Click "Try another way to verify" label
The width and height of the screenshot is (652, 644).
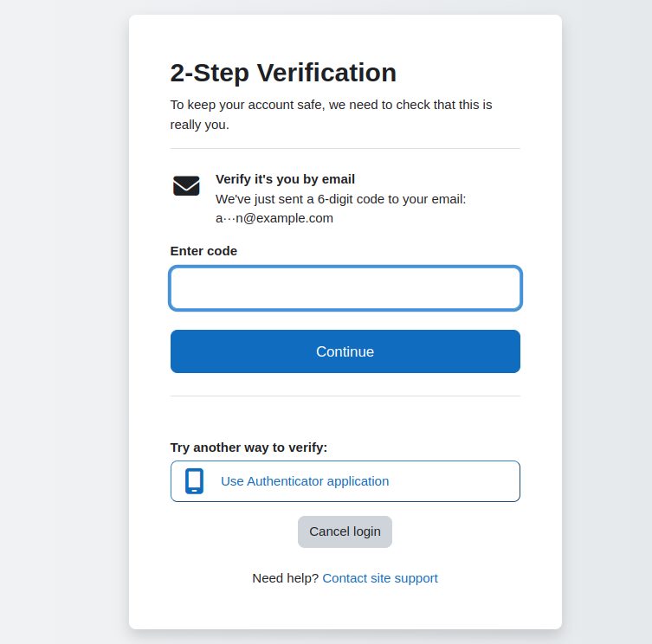249,448
